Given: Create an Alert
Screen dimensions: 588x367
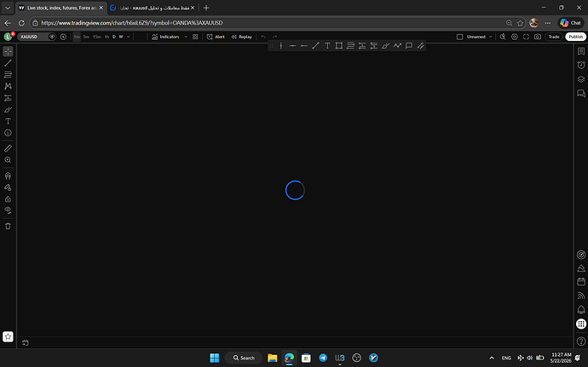Looking at the screenshot, I should (x=216, y=37).
